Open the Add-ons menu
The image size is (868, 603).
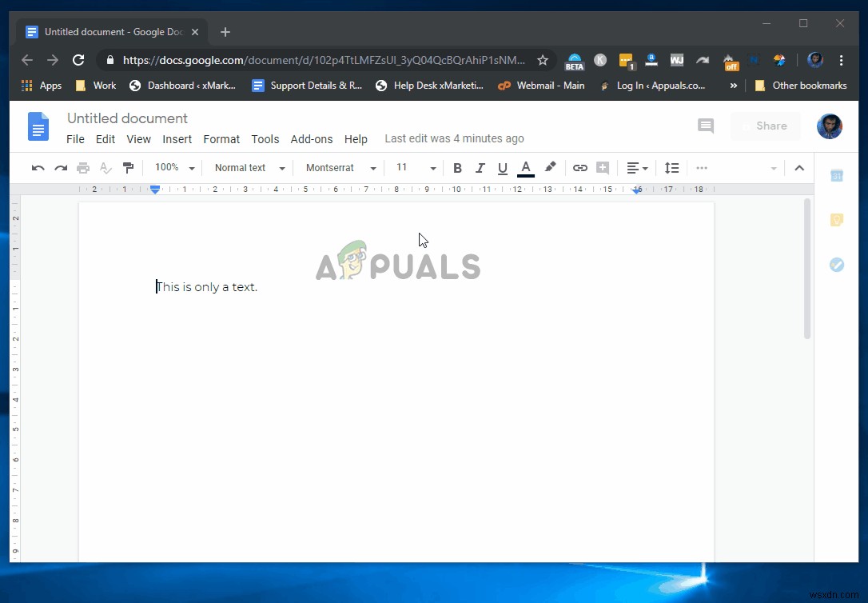tap(312, 139)
